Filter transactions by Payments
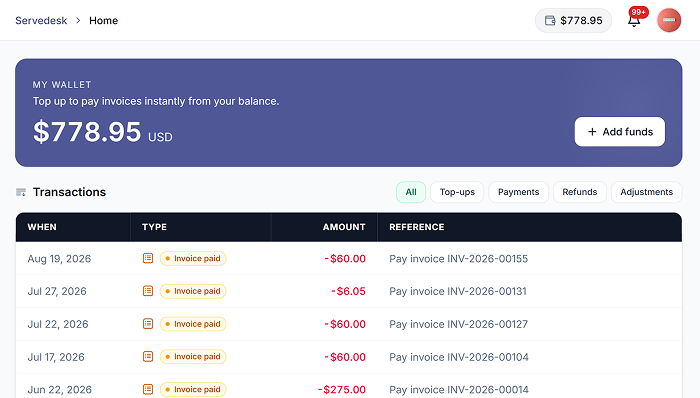This screenshot has height=398, width=700. click(x=518, y=192)
